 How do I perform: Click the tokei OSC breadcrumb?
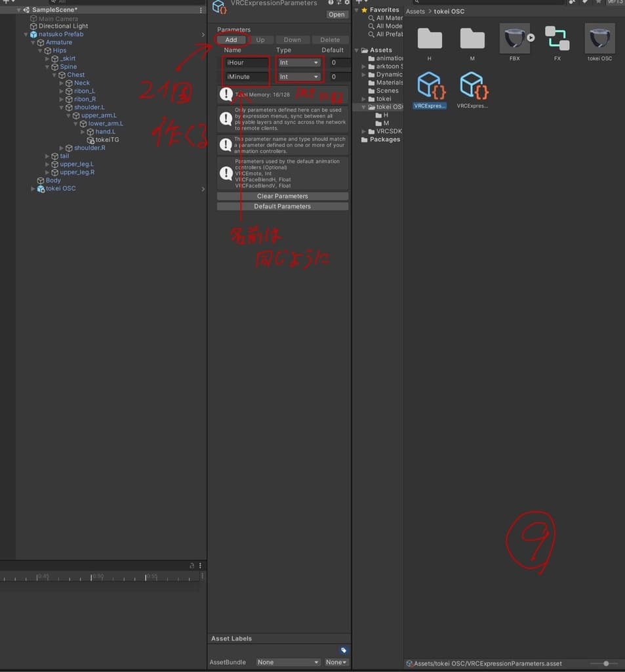coord(449,12)
